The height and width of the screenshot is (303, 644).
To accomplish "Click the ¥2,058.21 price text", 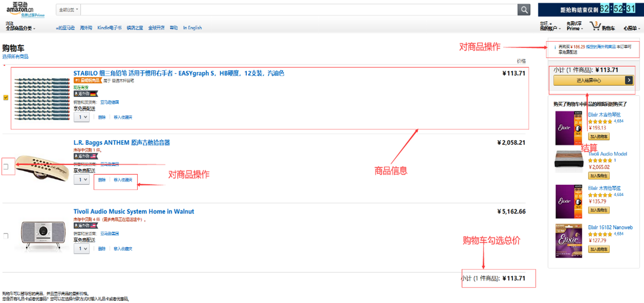I will tap(511, 142).
